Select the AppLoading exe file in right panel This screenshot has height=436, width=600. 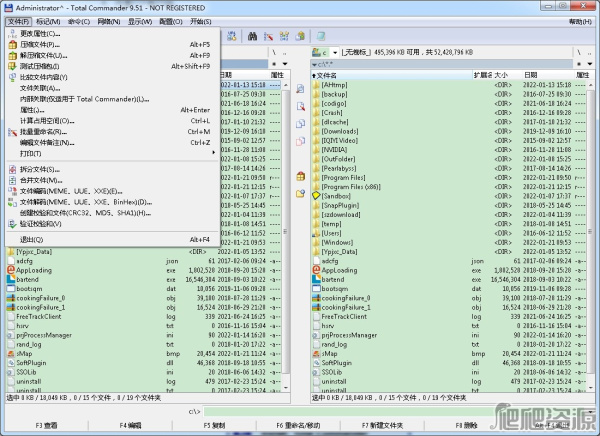coord(340,270)
